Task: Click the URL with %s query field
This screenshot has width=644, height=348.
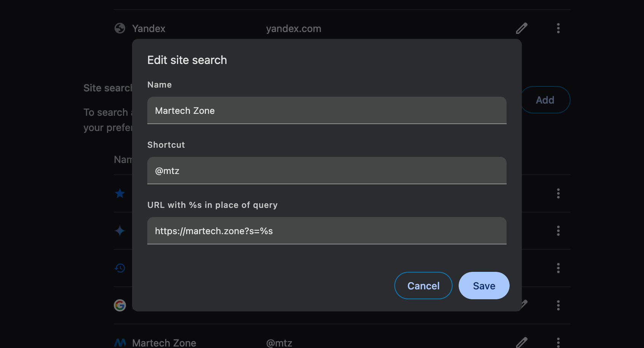Action: coord(327,231)
